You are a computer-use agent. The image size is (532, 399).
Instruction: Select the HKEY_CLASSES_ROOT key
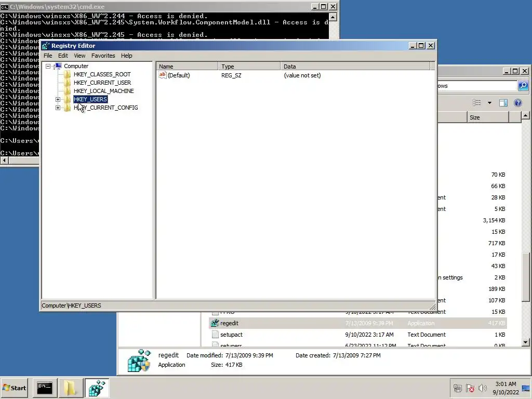(x=102, y=74)
